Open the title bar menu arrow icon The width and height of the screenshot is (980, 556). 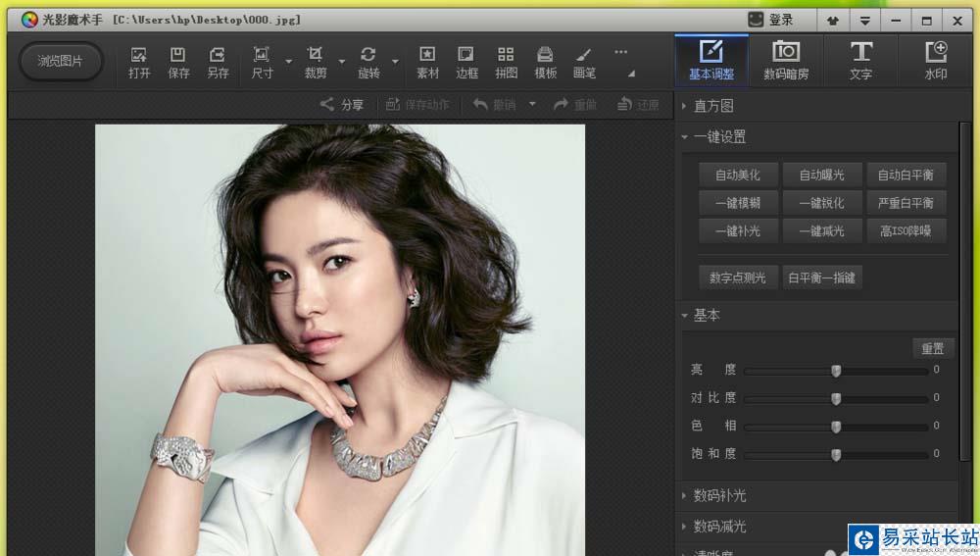864,21
